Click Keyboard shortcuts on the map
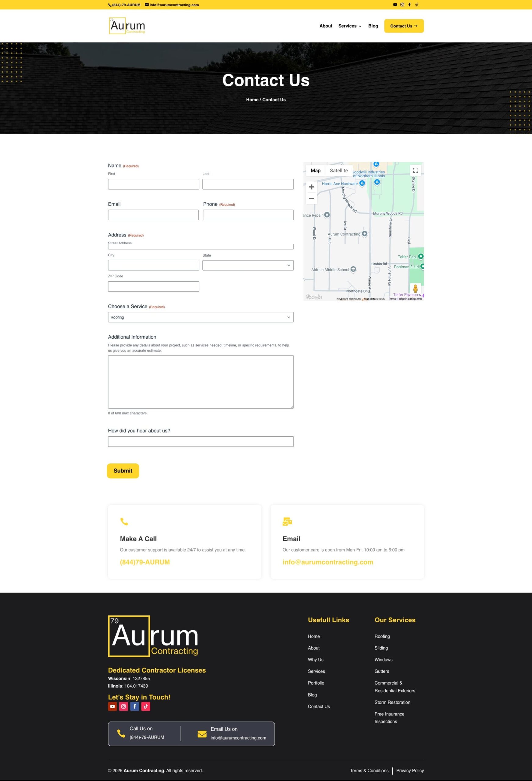532x781 pixels. [348, 299]
